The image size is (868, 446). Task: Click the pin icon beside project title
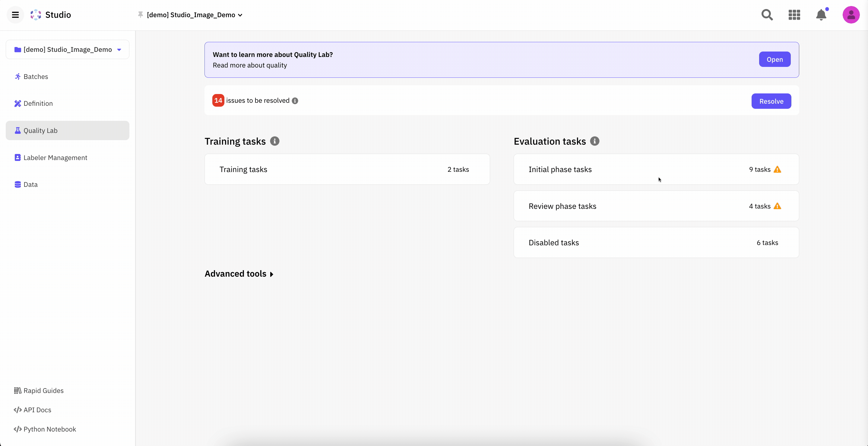tap(141, 14)
